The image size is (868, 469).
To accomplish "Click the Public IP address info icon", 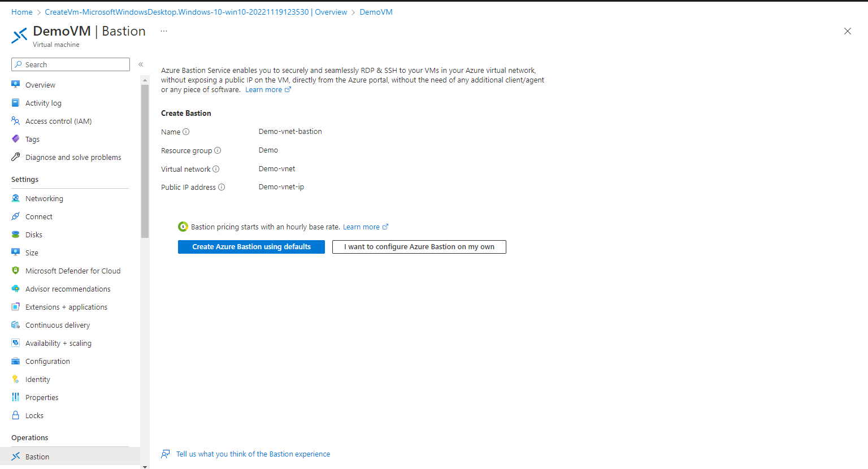I will tap(222, 187).
